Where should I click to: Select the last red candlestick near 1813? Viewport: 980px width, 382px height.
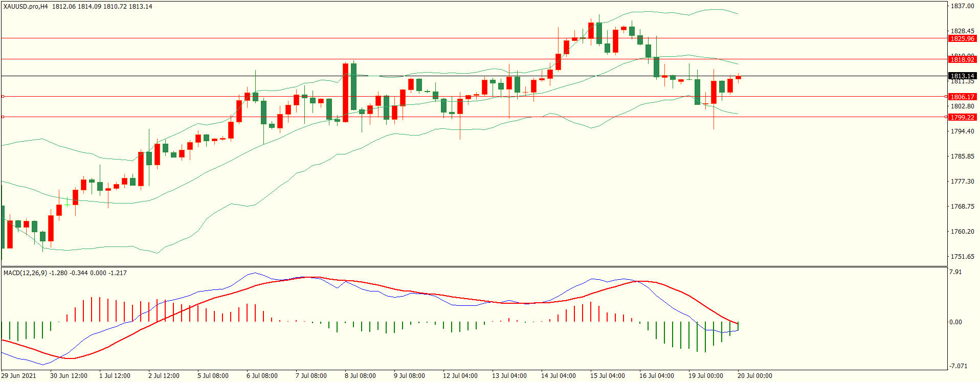pyautogui.click(x=739, y=78)
